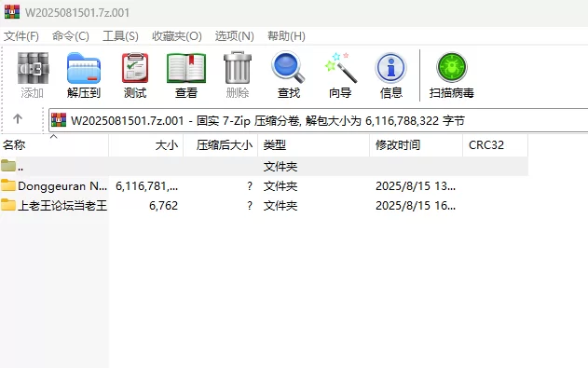
Task: Click size value 6,762
Action: click(x=163, y=205)
